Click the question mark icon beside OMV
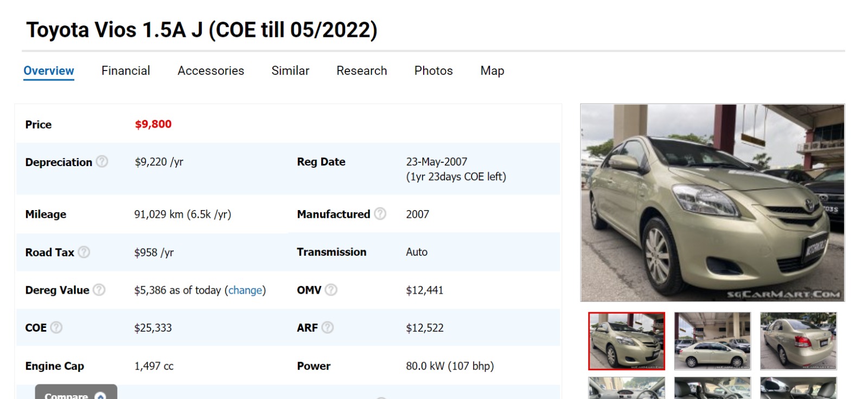This screenshot has height=399, width=868. pos(331,290)
